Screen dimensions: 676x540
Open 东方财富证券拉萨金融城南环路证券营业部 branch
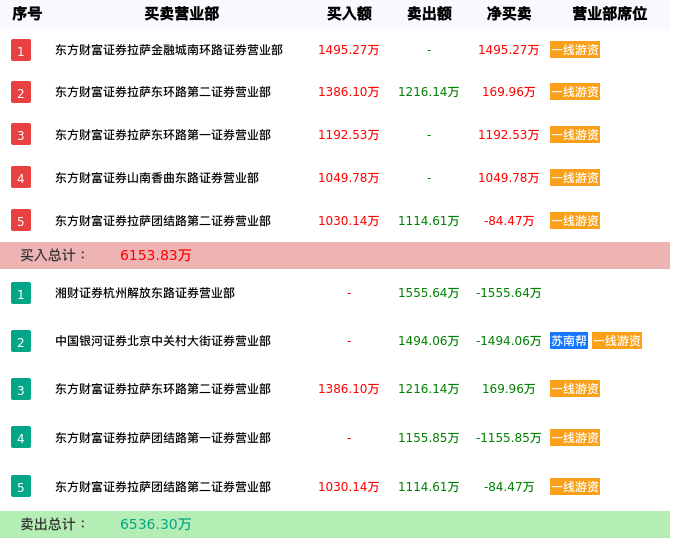click(x=169, y=50)
